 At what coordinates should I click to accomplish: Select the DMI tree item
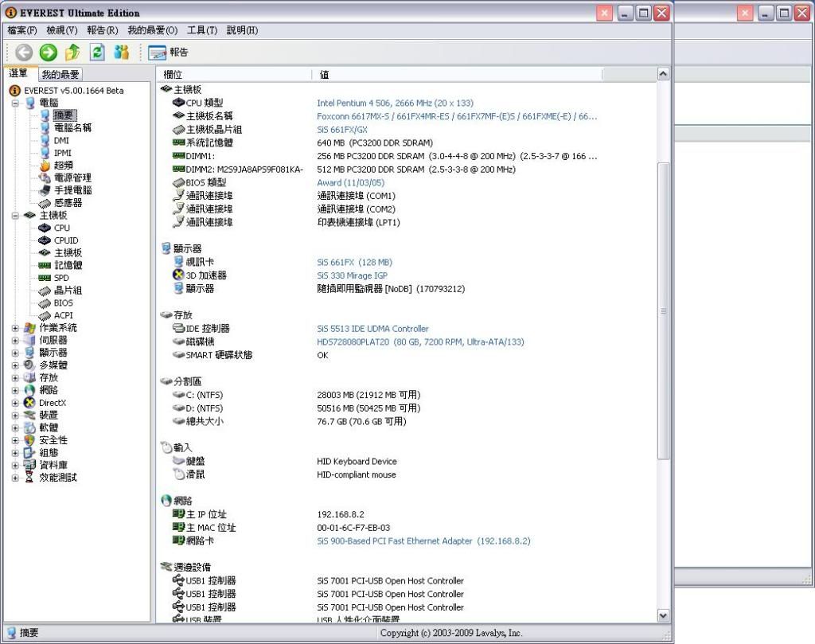pyautogui.click(x=61, y=140)
